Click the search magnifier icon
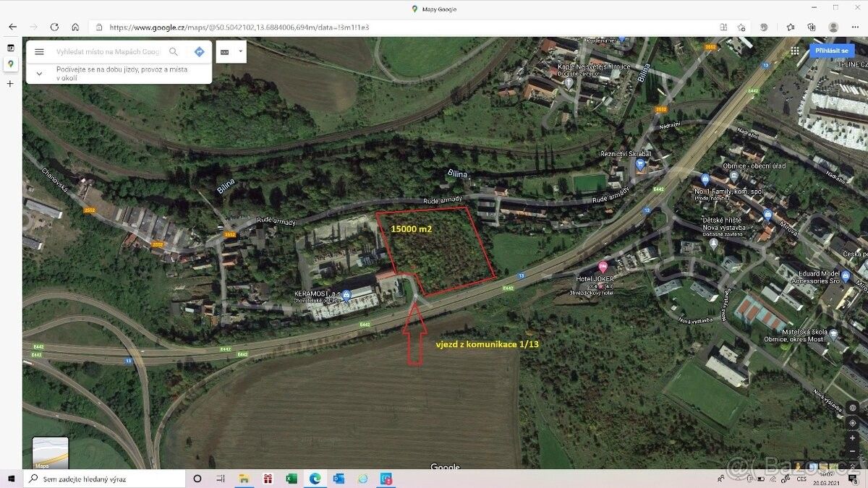 174,52
